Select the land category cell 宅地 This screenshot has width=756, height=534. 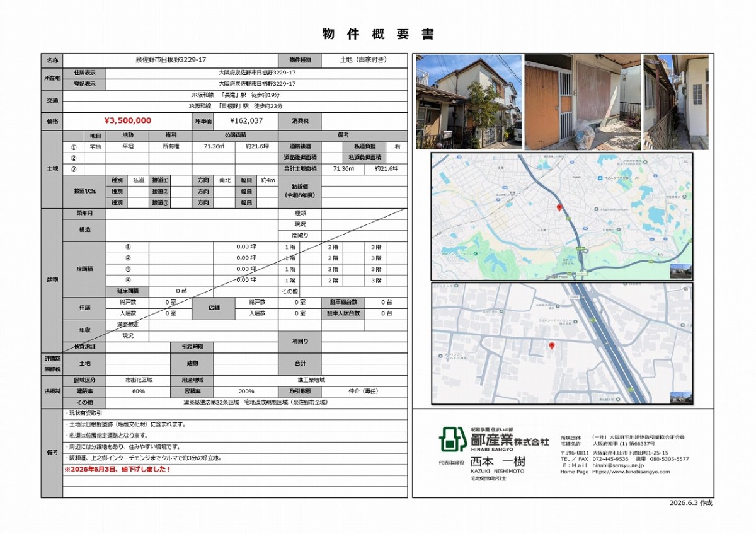click(95, 146)
